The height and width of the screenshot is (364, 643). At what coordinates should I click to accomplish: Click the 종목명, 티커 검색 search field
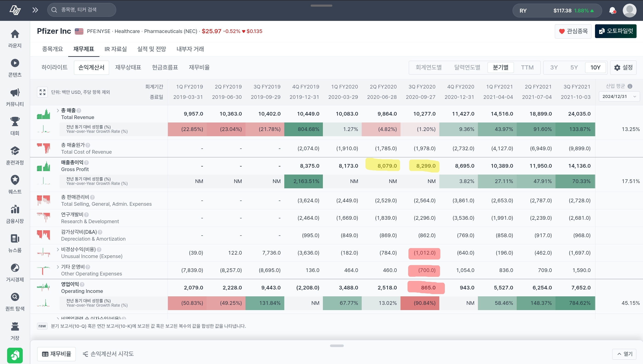click(x=82, y=10)
